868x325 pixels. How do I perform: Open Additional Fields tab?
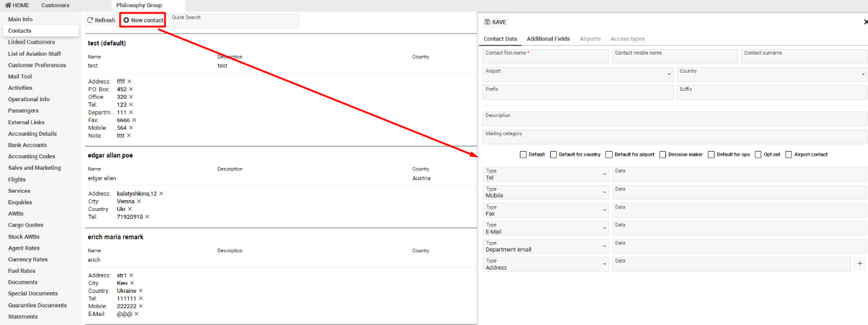tap(548, 39)
